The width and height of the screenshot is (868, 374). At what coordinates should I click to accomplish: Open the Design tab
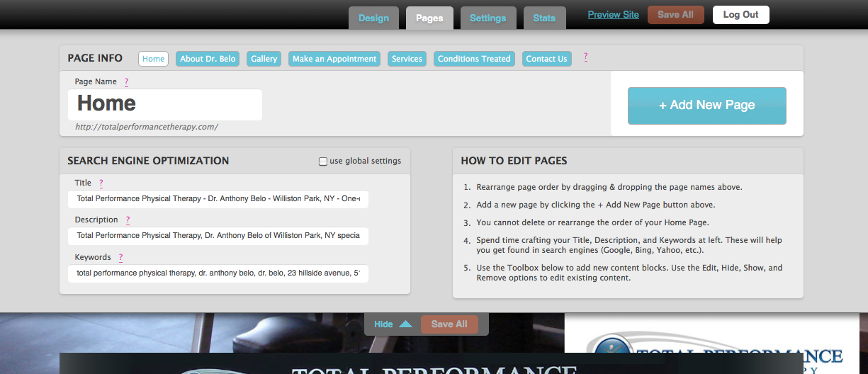pos(373,18)
